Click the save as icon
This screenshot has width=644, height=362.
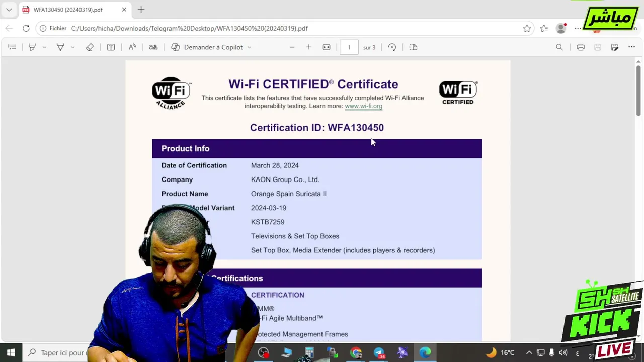(x=615, y=47)
